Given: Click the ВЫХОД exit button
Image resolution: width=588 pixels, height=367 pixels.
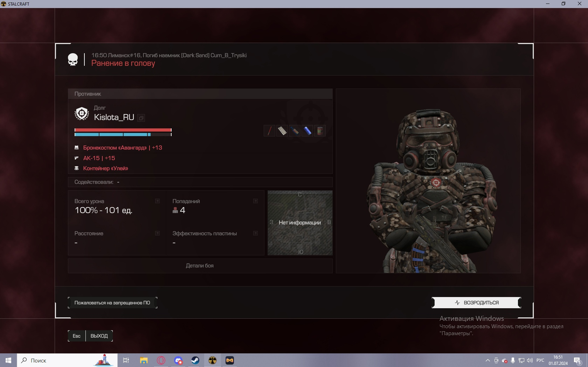Looking at the screenshot, I should [99, 336].
